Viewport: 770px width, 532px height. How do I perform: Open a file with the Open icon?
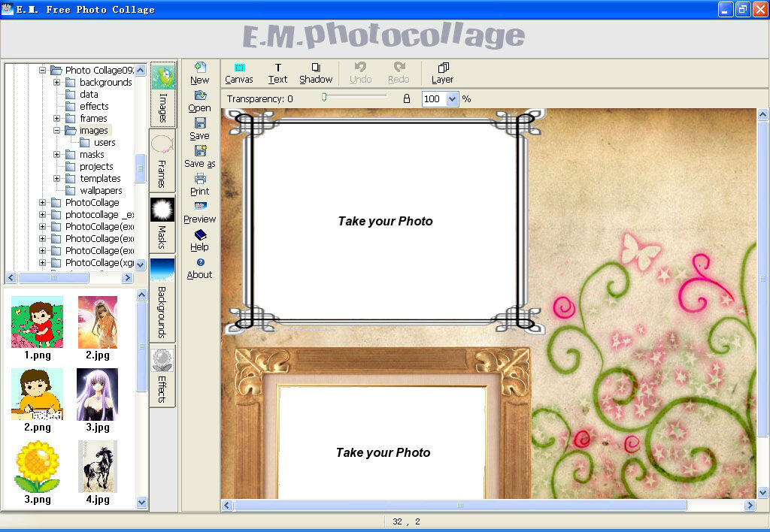(200, 95)
